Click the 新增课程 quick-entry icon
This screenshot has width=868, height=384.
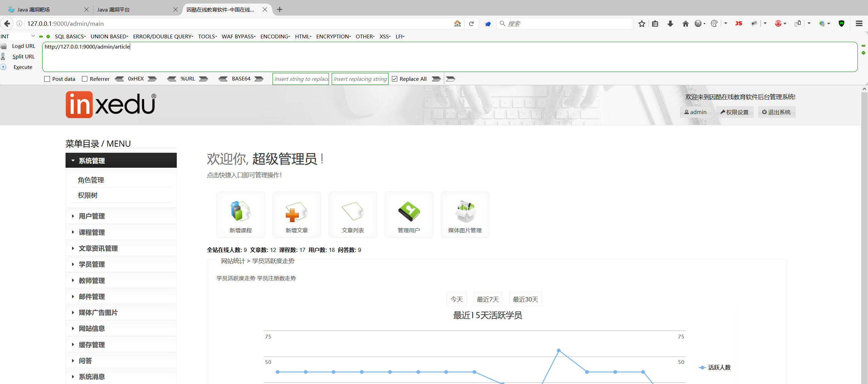click(x=240, y=211)
